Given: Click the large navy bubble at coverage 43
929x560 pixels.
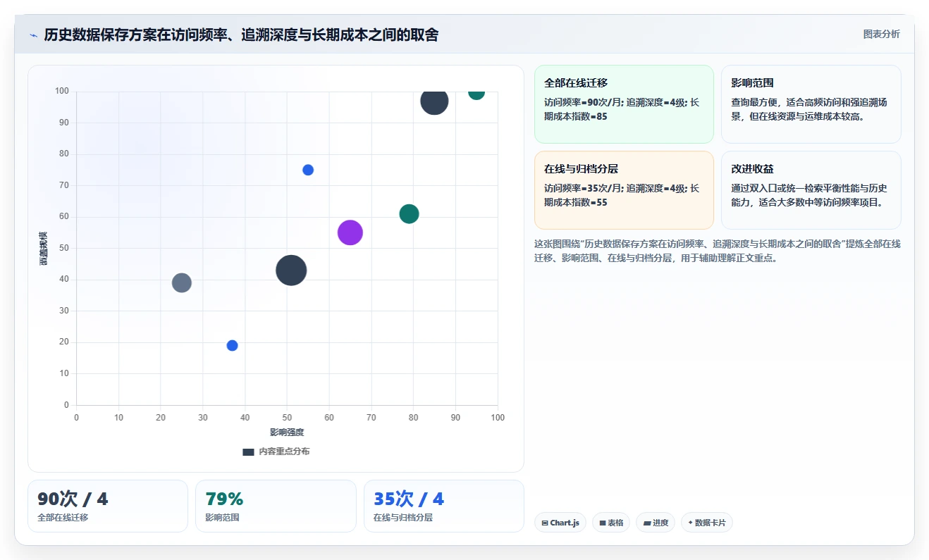Looking at the screenshot, I should [x=291, y=270].
